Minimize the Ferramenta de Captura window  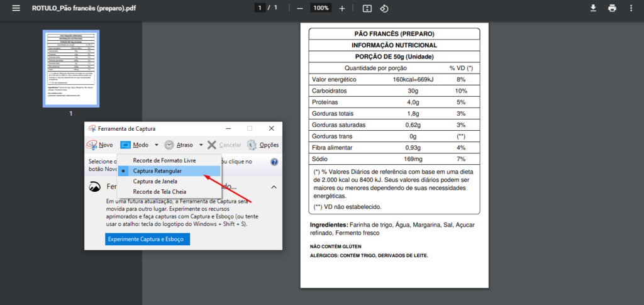pos(228,128)
